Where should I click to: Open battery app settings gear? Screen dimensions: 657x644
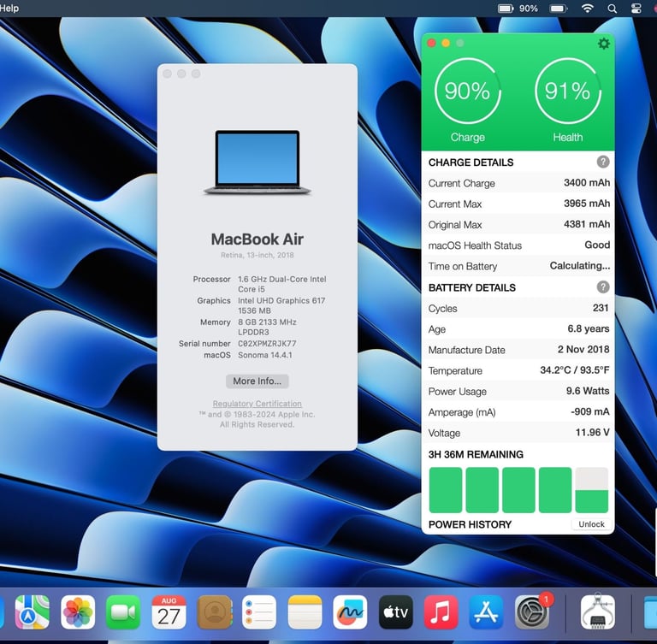pos(603,44)
